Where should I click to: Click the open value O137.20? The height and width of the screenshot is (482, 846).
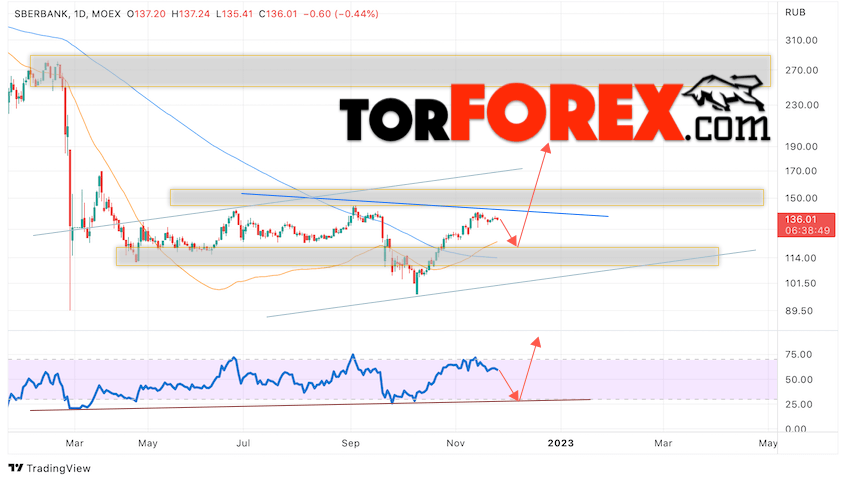pos(146,13)
